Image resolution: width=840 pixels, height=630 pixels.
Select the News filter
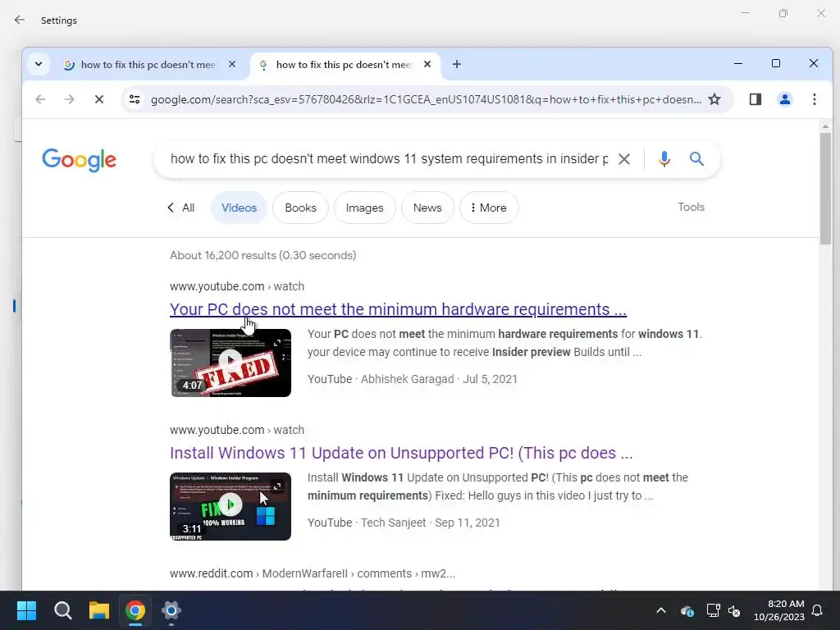pyautogui.click(x=427, y=208)
